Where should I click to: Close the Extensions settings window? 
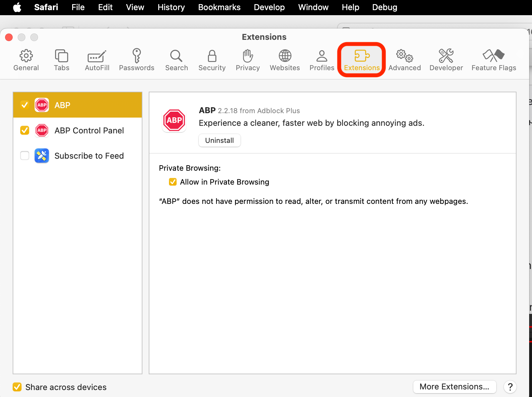tap(9, 37)
